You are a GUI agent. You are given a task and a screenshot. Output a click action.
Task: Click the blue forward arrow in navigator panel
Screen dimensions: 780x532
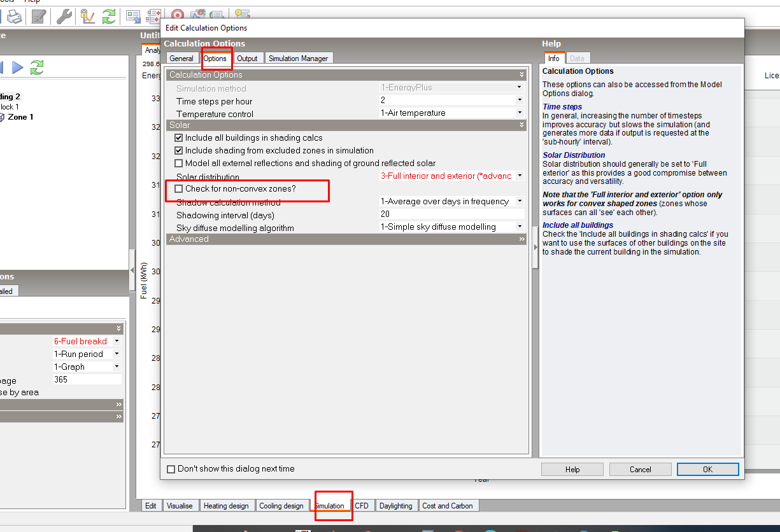[x=18, y=67]
